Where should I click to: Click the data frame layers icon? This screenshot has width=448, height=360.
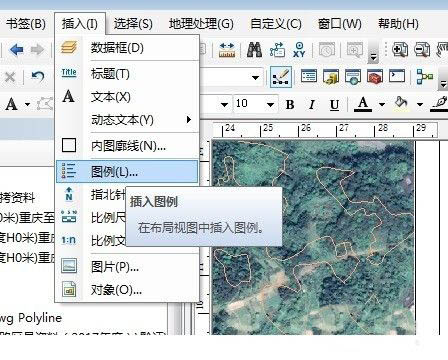[x=69, y=48]
